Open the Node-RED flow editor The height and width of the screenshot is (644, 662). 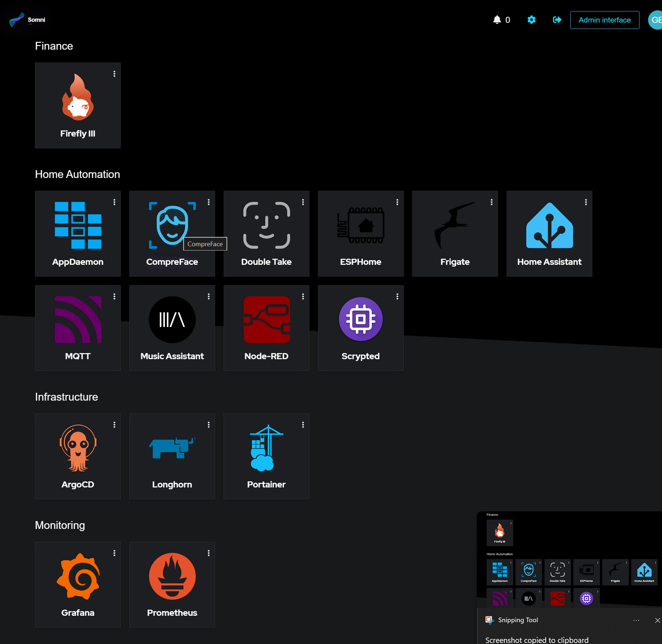click(266, 327)
